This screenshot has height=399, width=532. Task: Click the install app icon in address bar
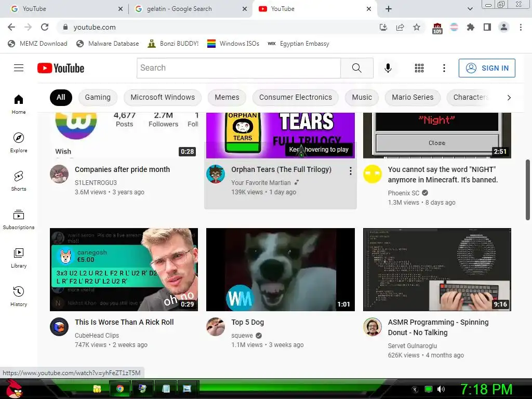(x=383, y=27)
